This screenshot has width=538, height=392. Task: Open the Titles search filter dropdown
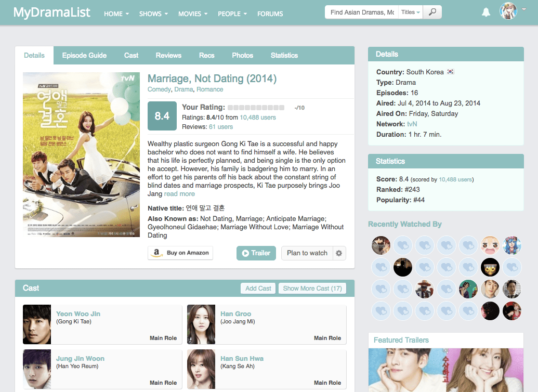coord(411,11)
